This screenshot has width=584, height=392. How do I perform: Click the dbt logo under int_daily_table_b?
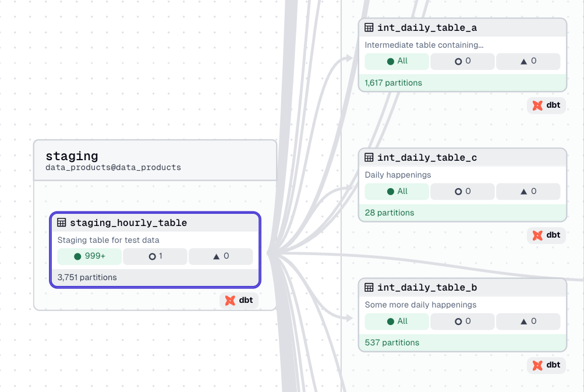(546, 365)
